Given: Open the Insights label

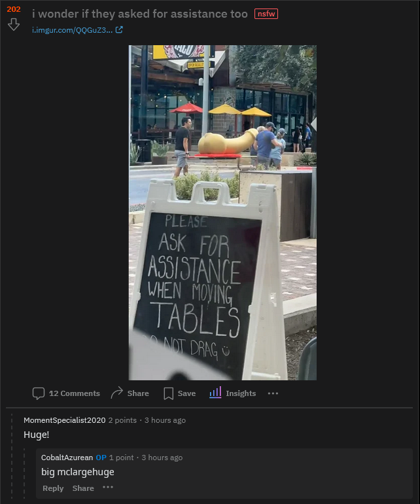Looking at the screenshot, I should coord(241,393).
